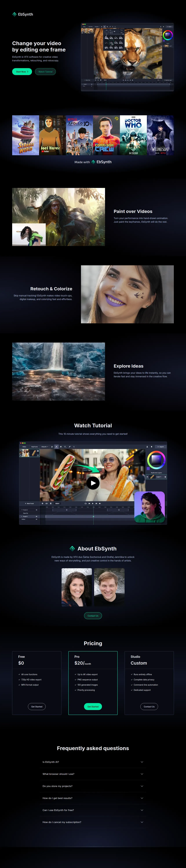Click Contact Us on the Studio plan
The width and height of the screenshot is (186, 868).
coord(149,706)
